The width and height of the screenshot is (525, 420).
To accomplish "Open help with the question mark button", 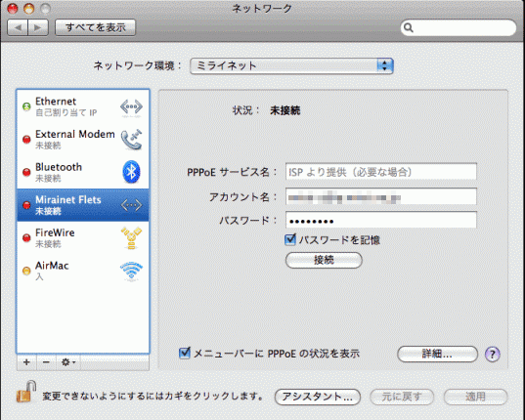I will click(x=492, y=354).
